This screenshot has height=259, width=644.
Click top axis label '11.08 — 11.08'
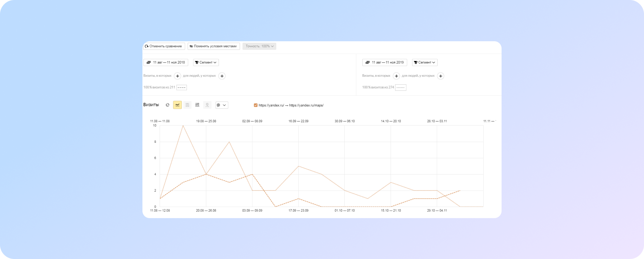tap(160, 121)
